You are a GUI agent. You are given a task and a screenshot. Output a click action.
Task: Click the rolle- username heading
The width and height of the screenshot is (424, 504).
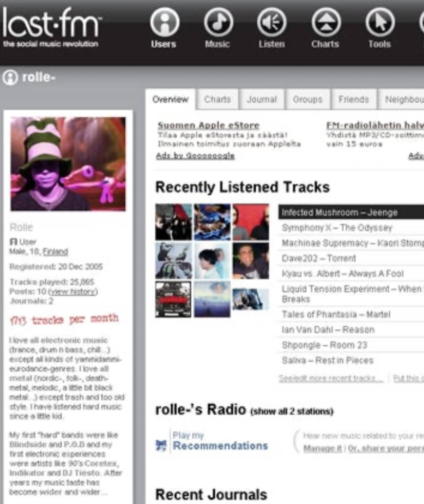(x=39, y=77)
